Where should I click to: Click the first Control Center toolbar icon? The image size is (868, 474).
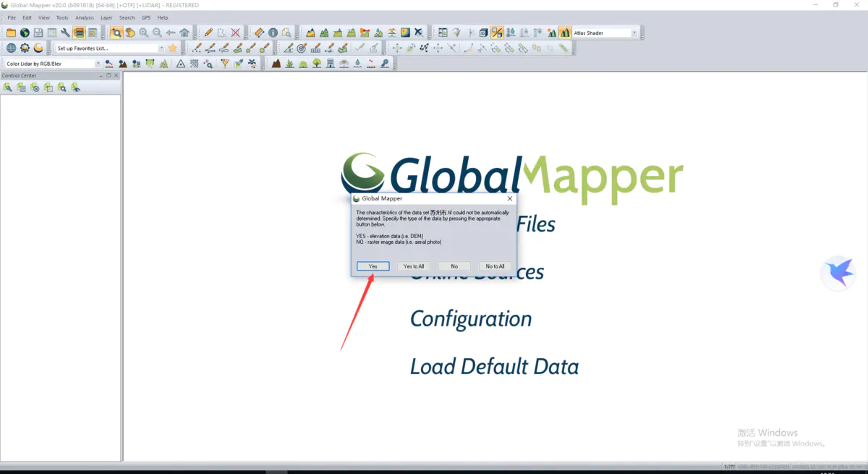click(7, 87)
